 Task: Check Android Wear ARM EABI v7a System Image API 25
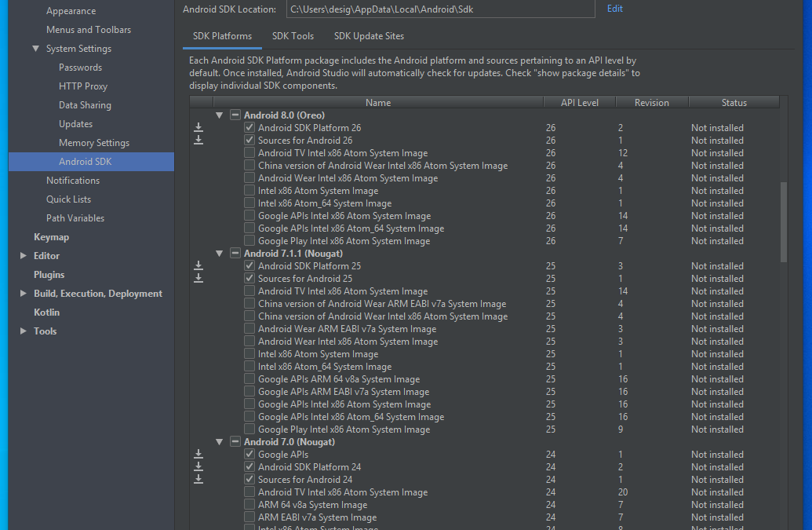[249, 329]
